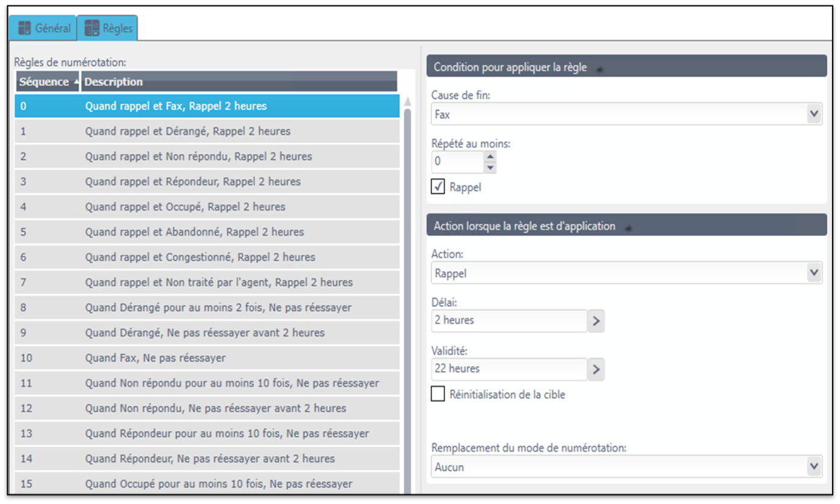Select rule Quand rappel et Non répondu, Rappel
840x504 pixels.
point(207,156)
